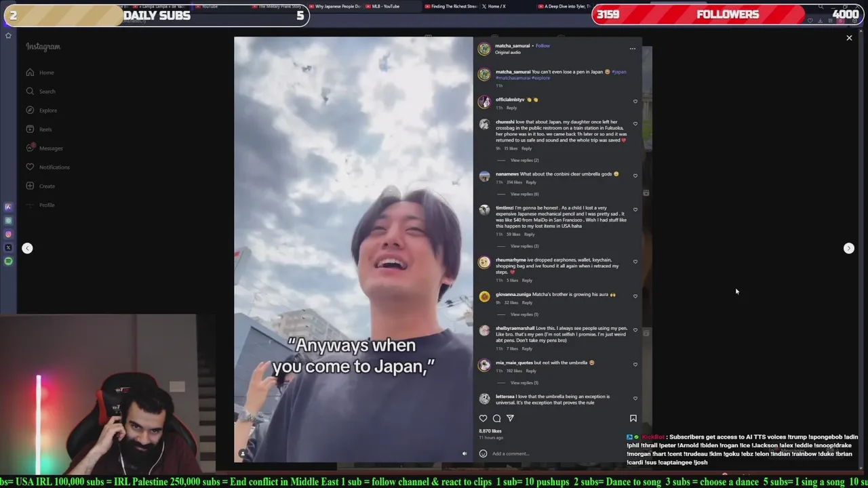Click the Instagram logo
868x488 pixels.
pyautogui.click(x=43, y=47)
